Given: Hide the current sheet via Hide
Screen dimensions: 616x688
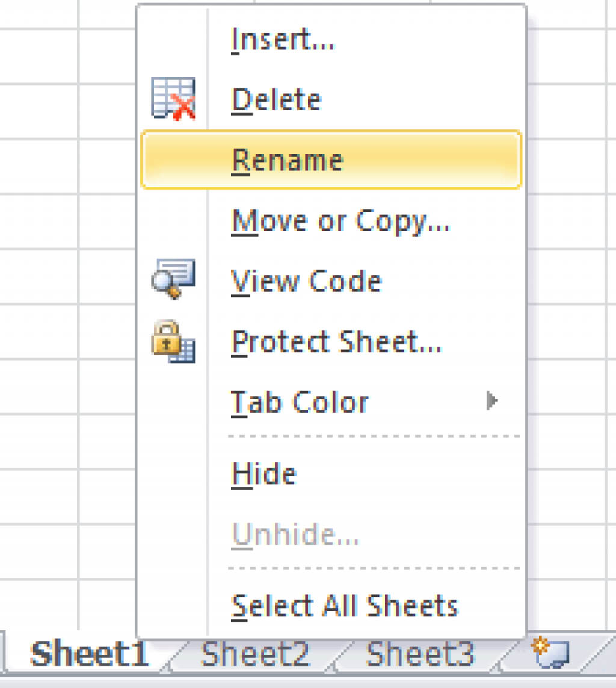Looking at the screenshot, I should (264, 474).
